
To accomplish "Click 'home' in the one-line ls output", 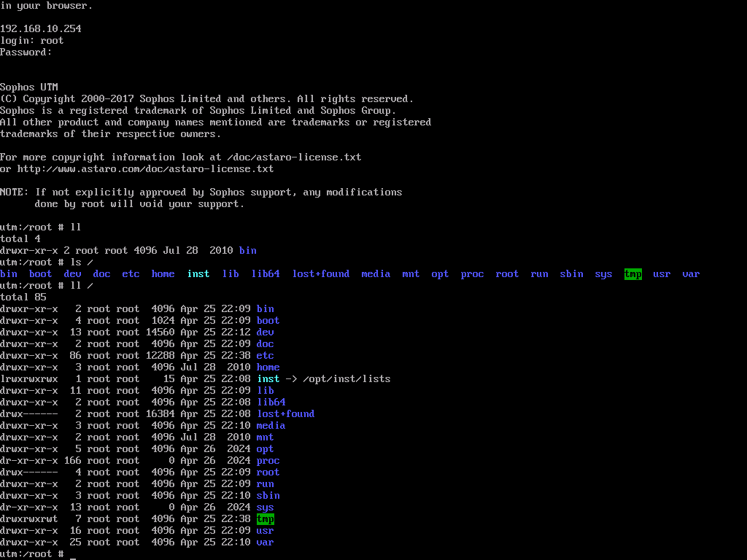I will 163,274.
